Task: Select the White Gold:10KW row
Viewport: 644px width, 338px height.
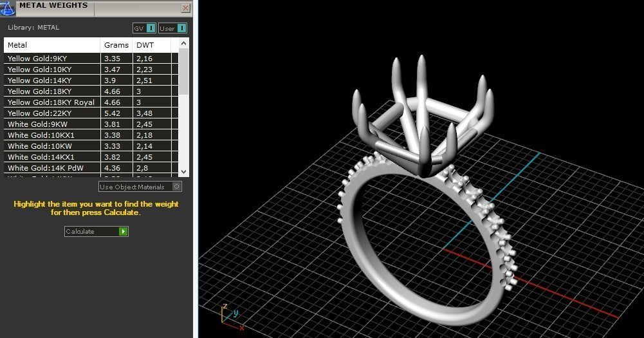Action: pyautogui.click(x=91, y=146)
